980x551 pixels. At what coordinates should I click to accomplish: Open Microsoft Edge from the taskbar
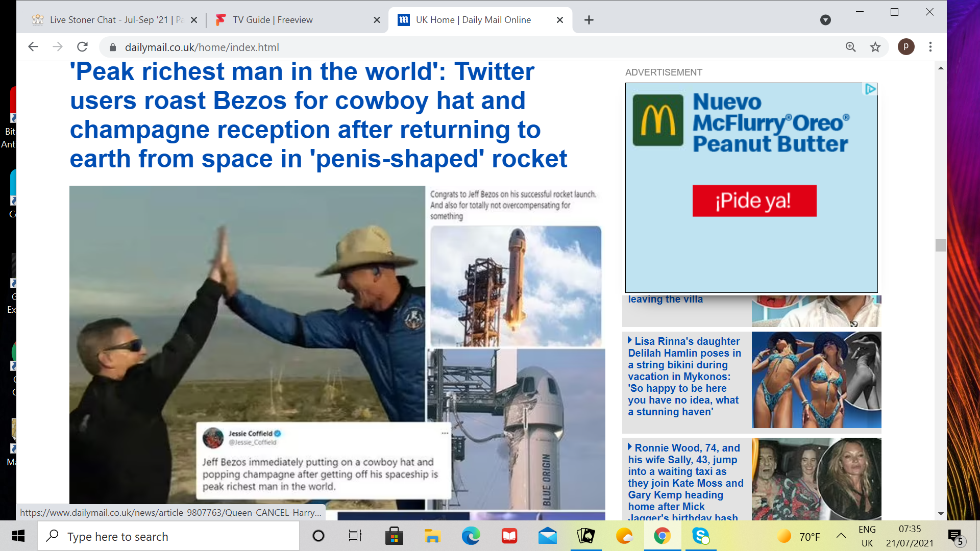471,536
